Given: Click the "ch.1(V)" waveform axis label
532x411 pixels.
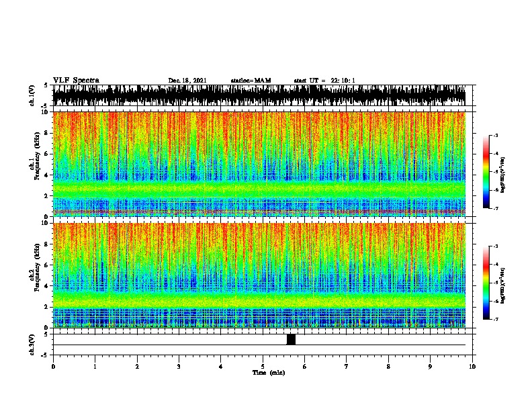Looking at the screenshot, I should 32,95.
